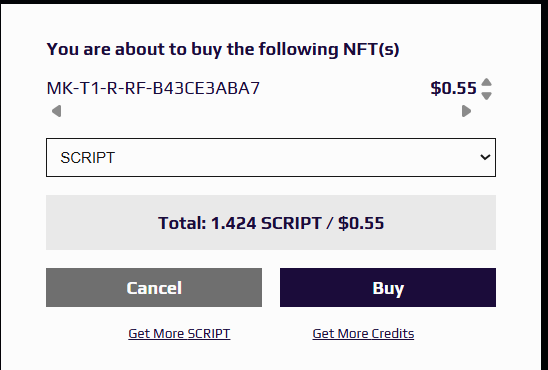Click the Total 1.424 SCRIPT summary box
The image size is (548, 370).
[x=271, y=223]
